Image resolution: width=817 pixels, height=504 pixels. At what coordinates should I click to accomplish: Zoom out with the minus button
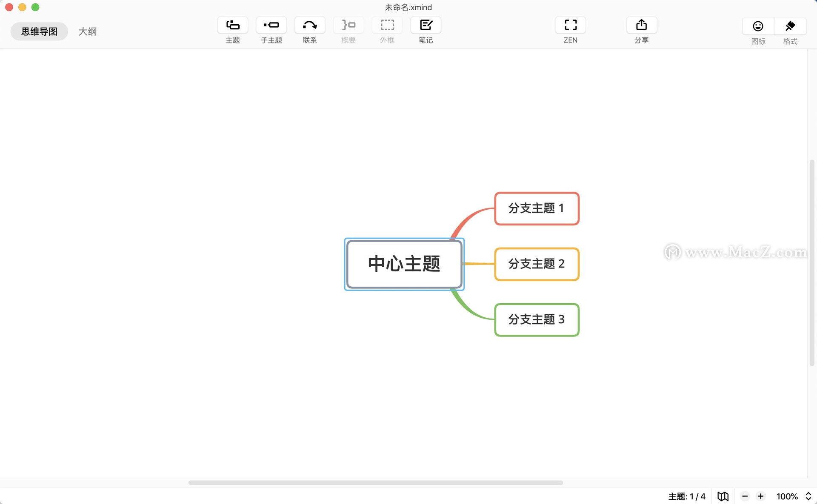tap(745, 496)
